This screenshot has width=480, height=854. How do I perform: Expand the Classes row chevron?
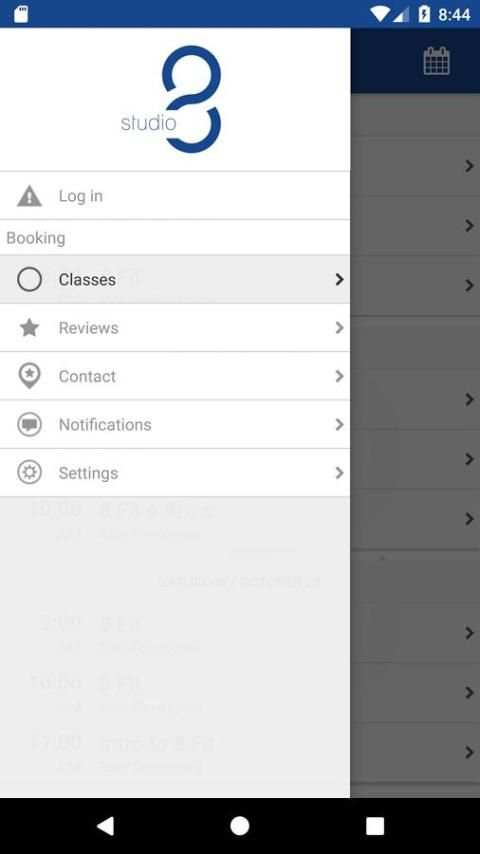point(339,279)
